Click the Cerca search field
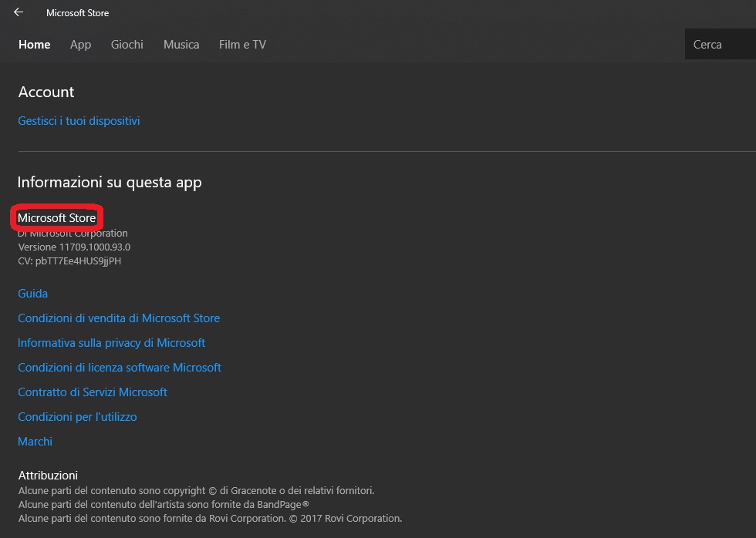Image resolution: width=756 pixels, height=538 pixels. coord(721,44)
